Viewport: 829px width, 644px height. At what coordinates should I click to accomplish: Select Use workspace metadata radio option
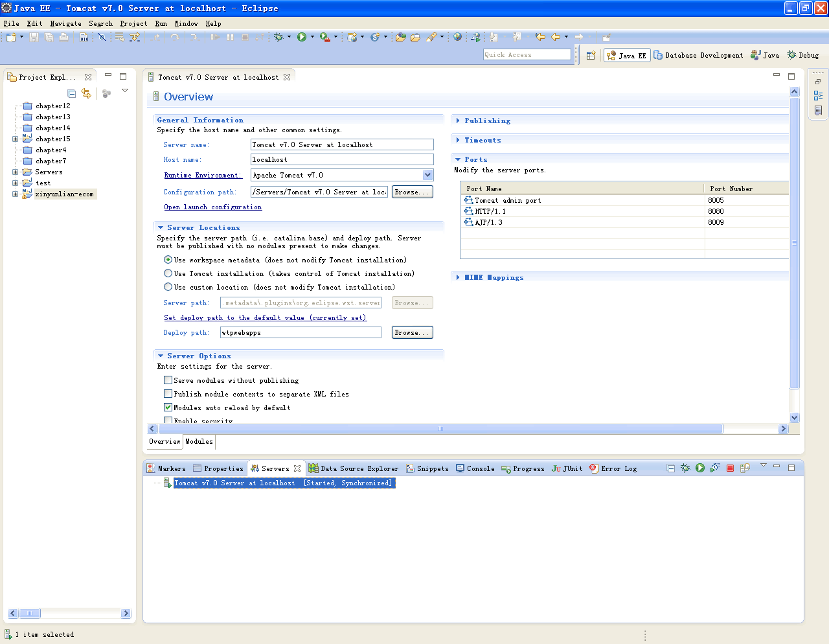point(168,260)
